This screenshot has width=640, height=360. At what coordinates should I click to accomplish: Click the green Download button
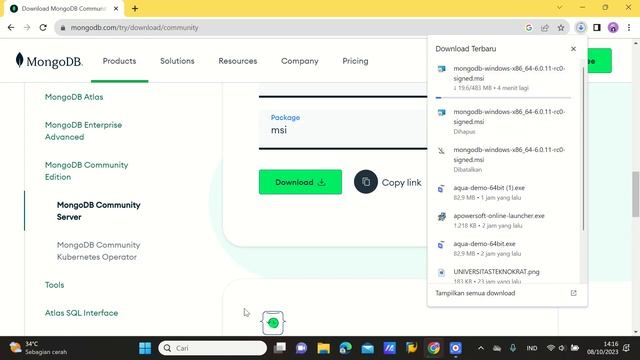click(300, 182)
